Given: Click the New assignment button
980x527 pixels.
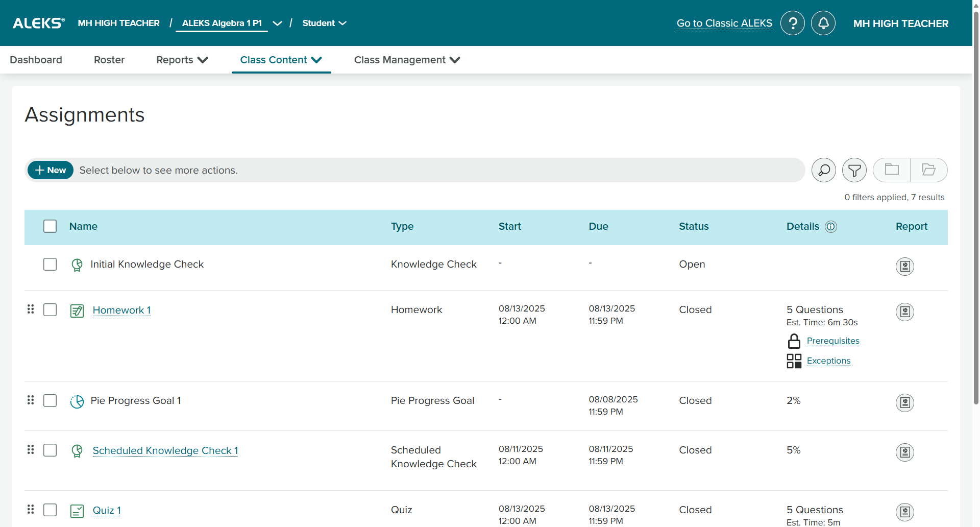Looking at the screenshot, I should click(x=51, y=170).
